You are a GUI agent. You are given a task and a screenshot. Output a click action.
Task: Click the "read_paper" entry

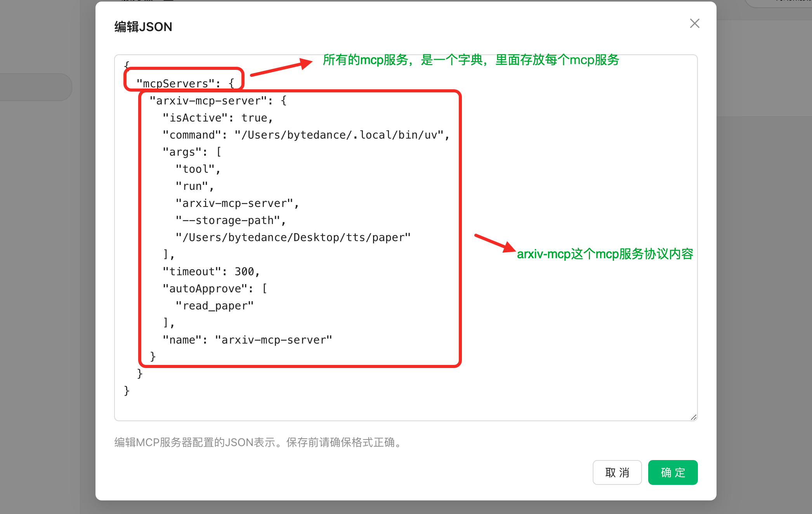[x=215, y=306]
